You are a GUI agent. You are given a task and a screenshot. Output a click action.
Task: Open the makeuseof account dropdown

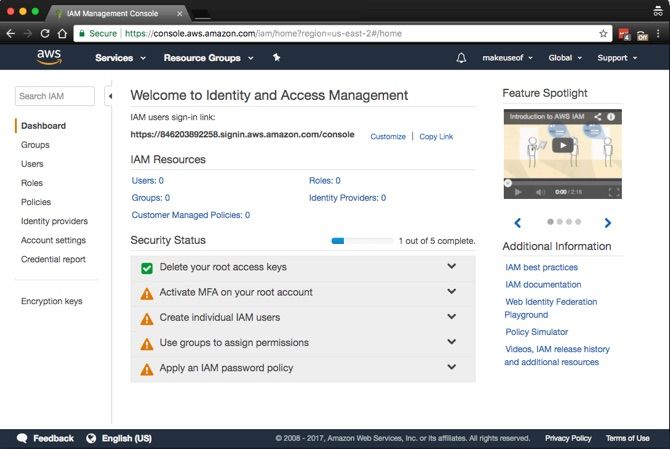(507, 58)
